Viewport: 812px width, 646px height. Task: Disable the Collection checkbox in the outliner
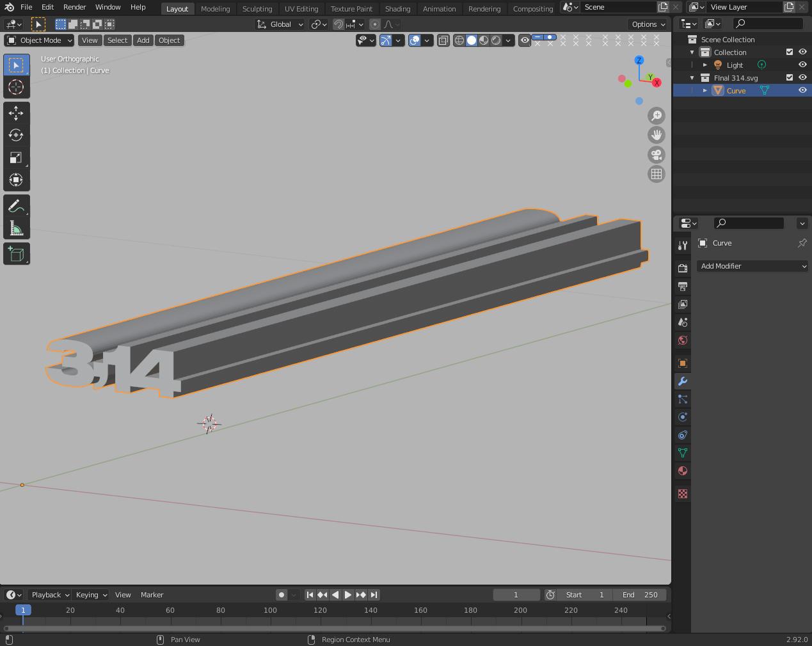(x=789, y=52)
